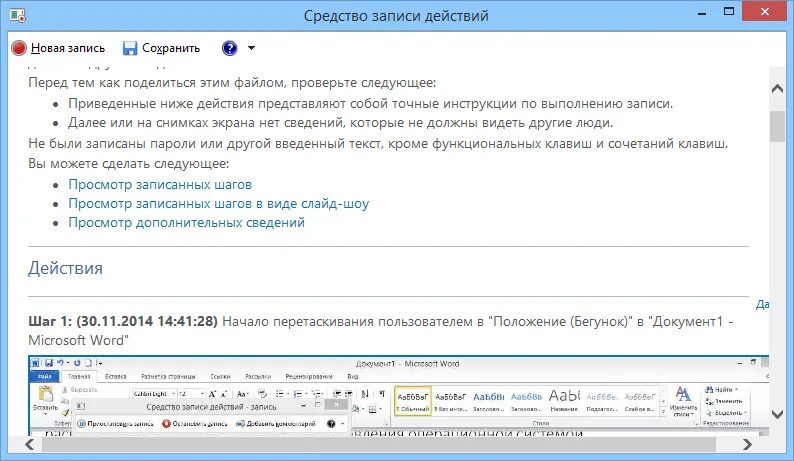Save the recording with Сохранить

(x=161, y=48)
